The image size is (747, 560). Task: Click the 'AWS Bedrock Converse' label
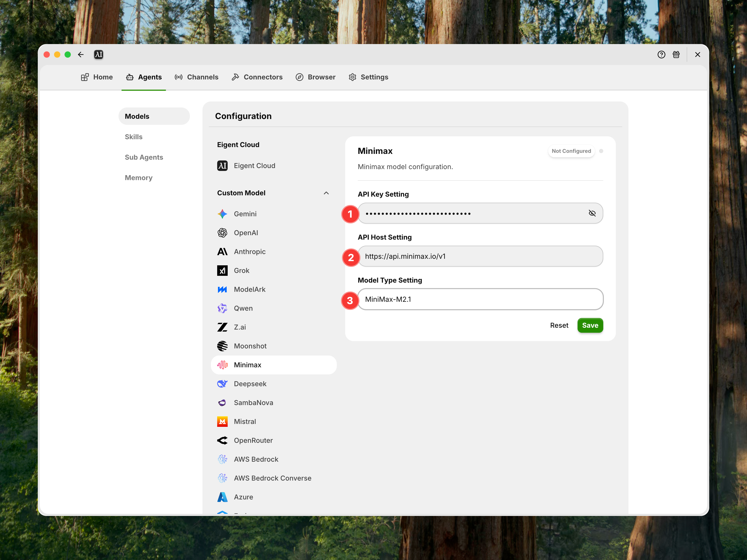pos(273,478)
